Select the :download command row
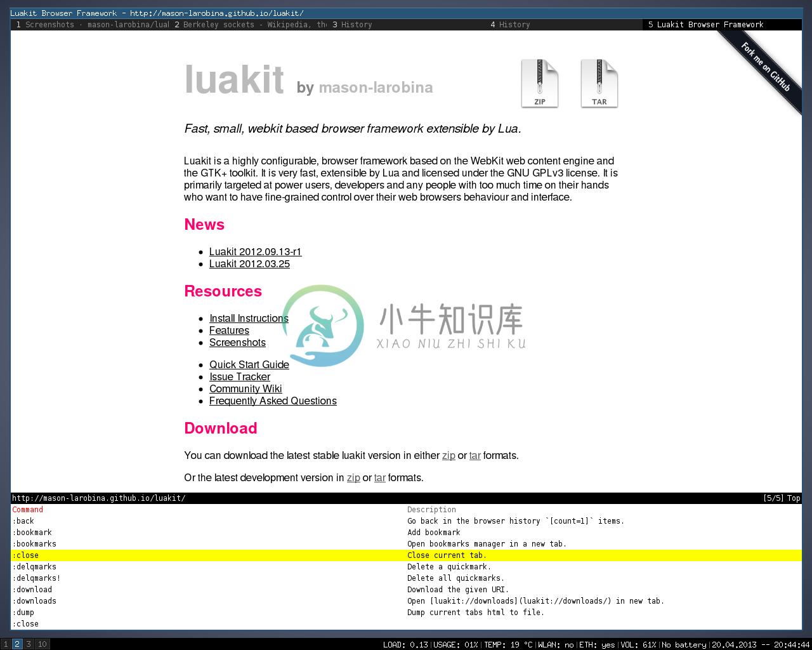The height and width of the screenshot is (650, 812). 406,590
